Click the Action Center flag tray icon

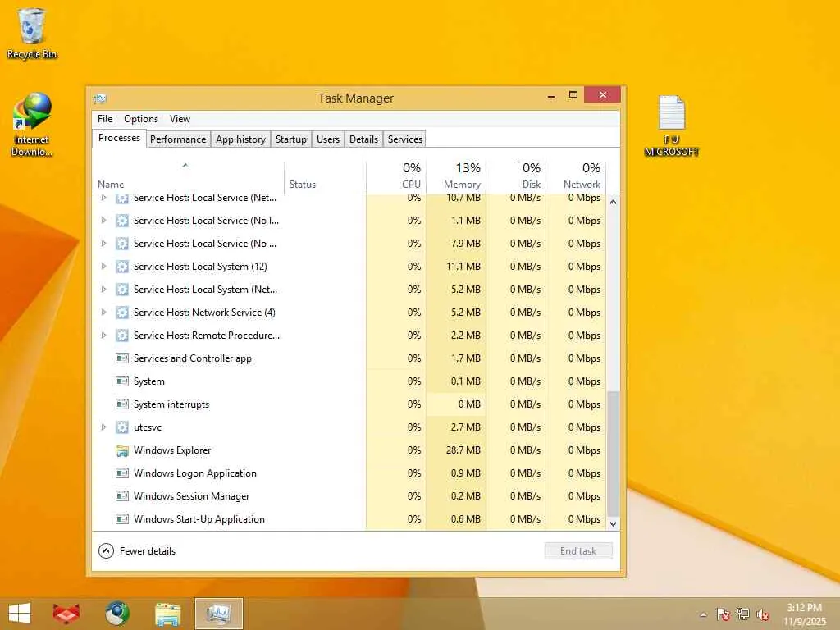point(724,614)
